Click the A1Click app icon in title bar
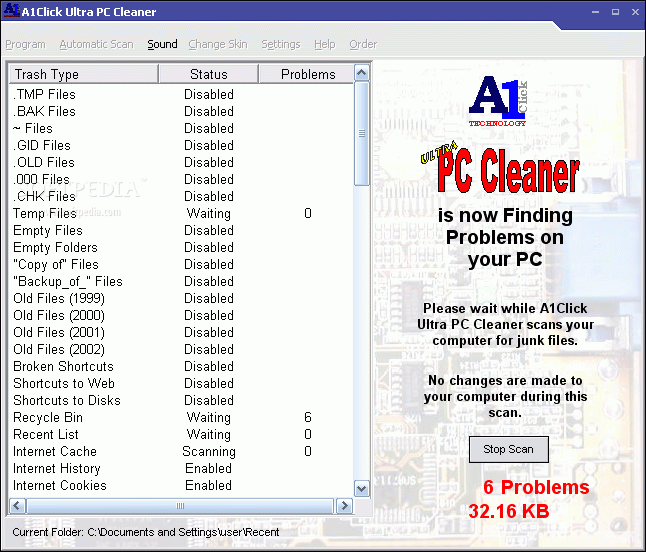This screenshot has height=552, width=646. [x=11, y=10]
